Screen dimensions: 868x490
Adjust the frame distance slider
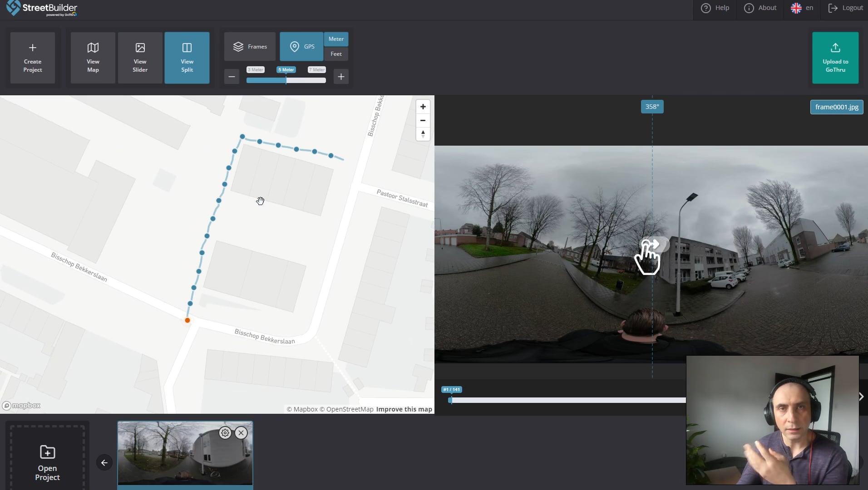(286, 80)
